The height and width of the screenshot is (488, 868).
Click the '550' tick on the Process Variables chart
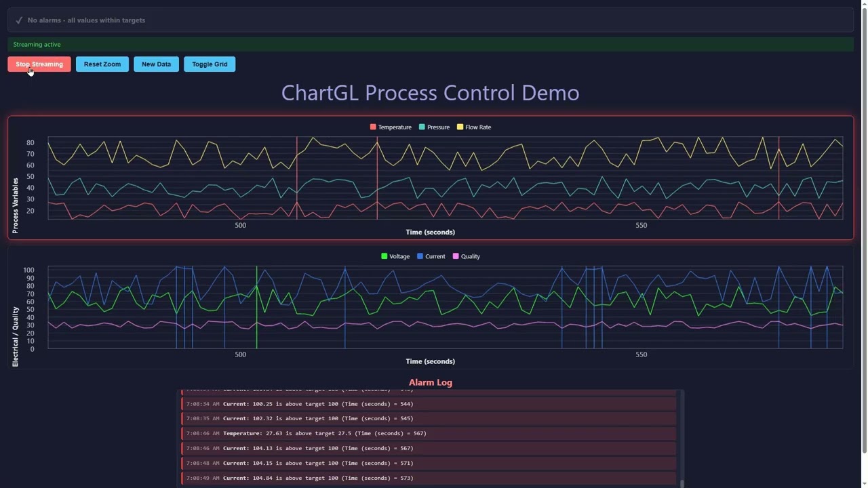pos(641,225)
